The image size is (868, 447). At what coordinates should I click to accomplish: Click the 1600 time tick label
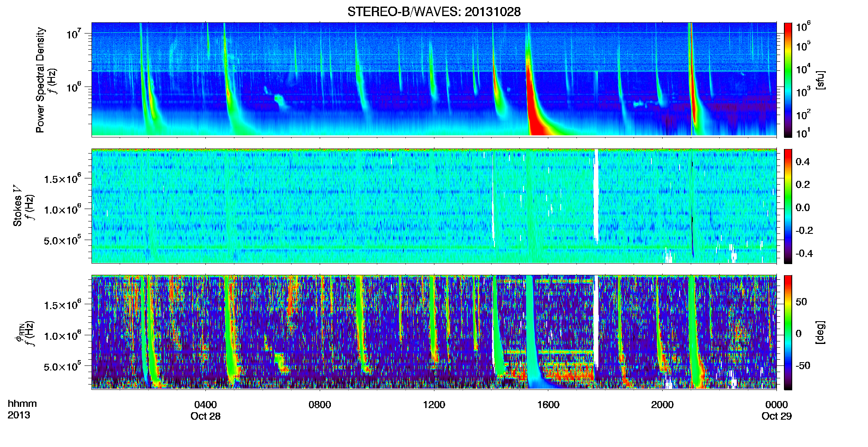point(548,404)
